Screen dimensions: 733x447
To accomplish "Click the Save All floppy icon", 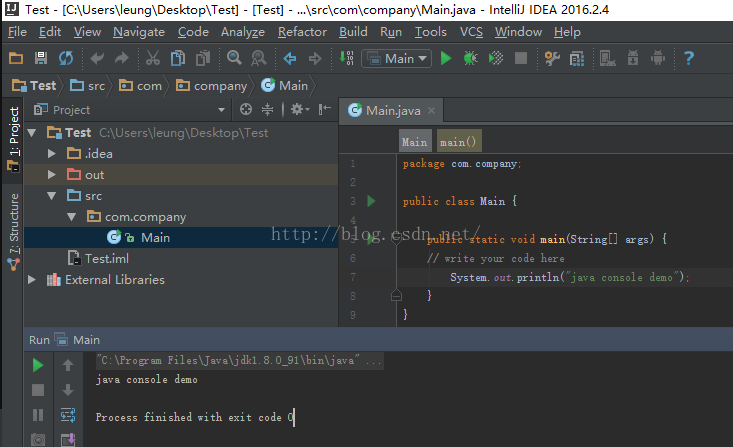I will (x=41, y=58).
